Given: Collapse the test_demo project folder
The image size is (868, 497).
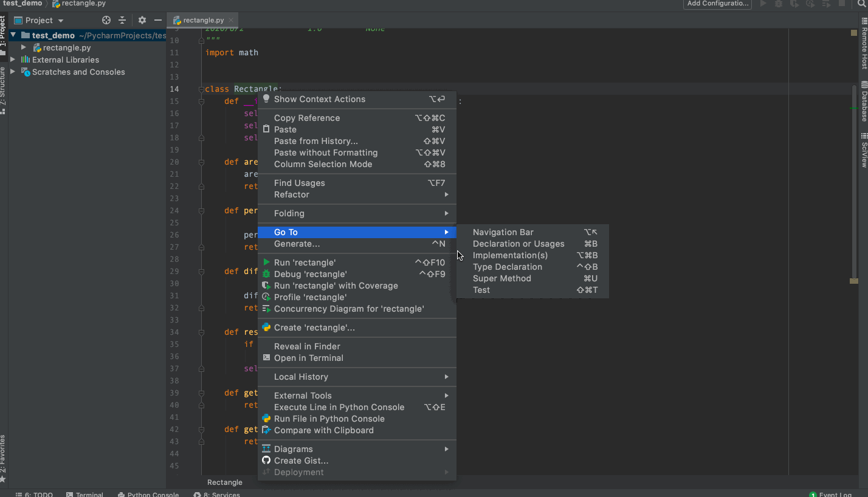Looking at the screenshot, I should coord(13,35).
